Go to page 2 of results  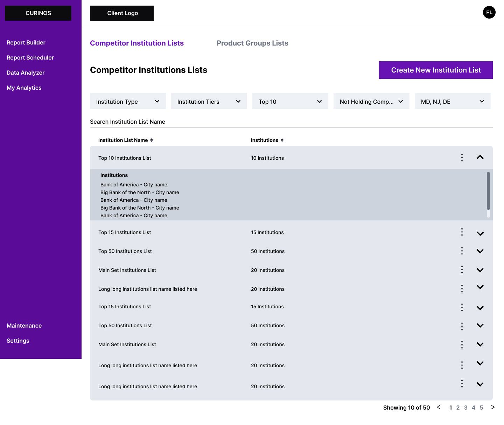click(458, 407)
